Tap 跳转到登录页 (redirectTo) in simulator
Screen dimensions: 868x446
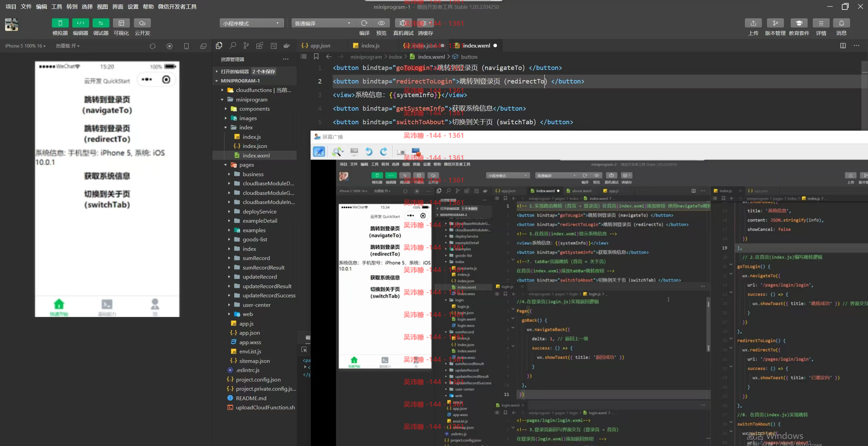point(107,133)
